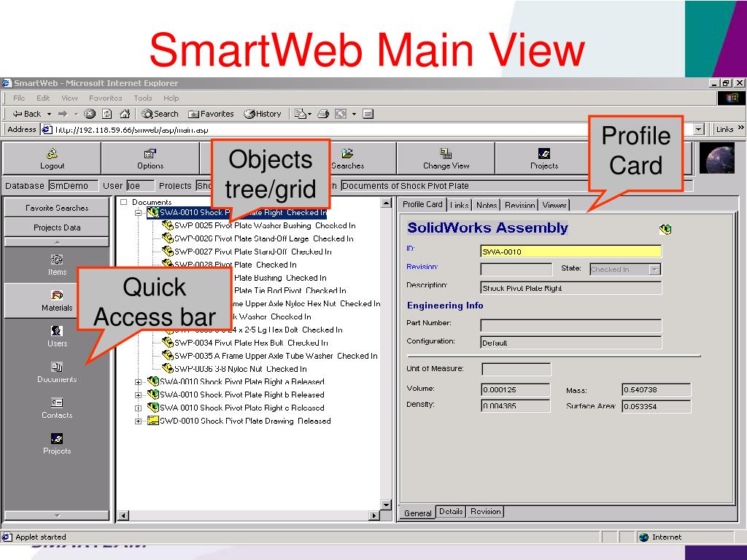
Task: Switch to the Details bottom tab
Action: click(451, 511)
